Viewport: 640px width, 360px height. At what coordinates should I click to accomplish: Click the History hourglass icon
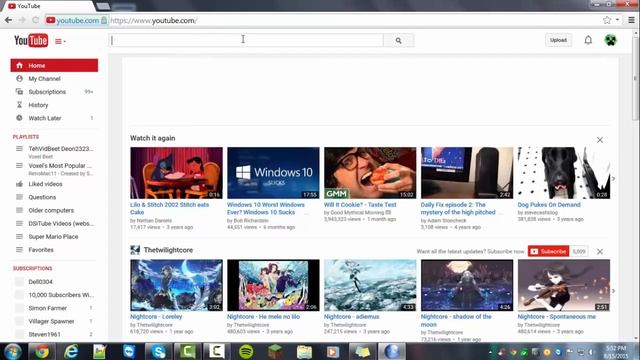(19, 105)
